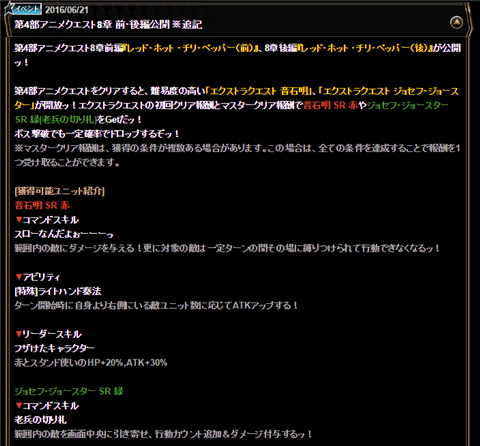Click the bold skill name 老兵の切り札 under ジョセフ
Viewport: 480px width, 446px height.
40,420
